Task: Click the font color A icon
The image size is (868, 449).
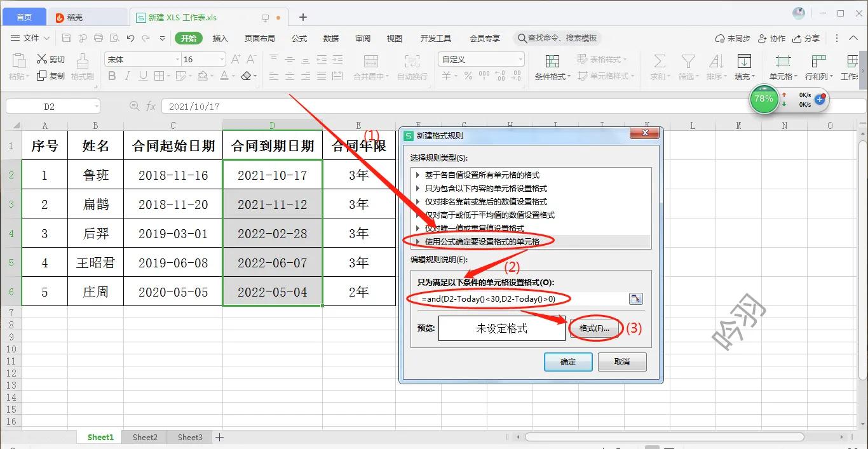Action: [224, 76]
